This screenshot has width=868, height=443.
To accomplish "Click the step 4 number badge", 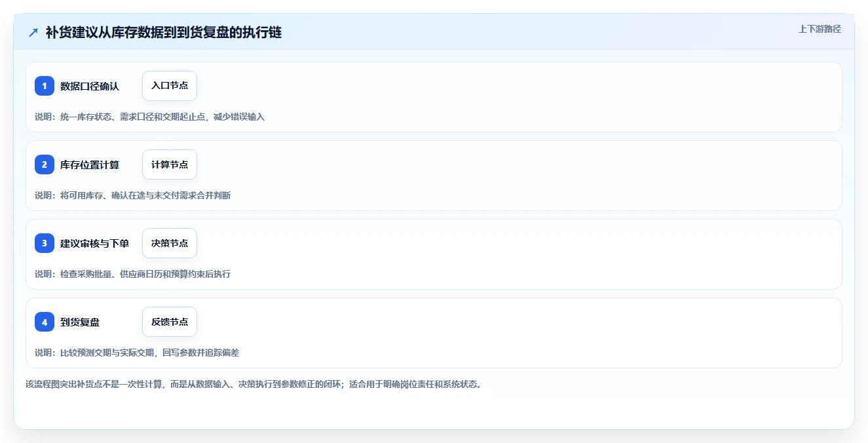I will [x=45, y=322].
